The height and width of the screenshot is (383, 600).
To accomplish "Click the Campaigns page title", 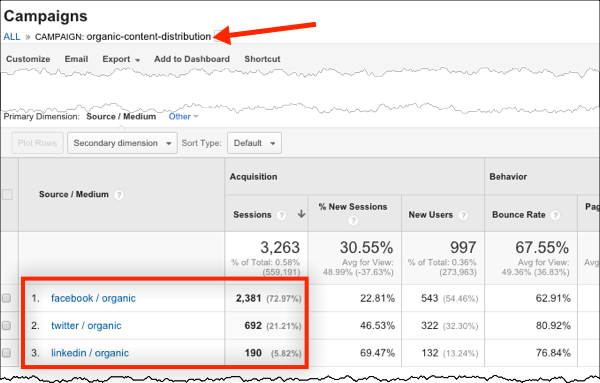I will (46, 16).
